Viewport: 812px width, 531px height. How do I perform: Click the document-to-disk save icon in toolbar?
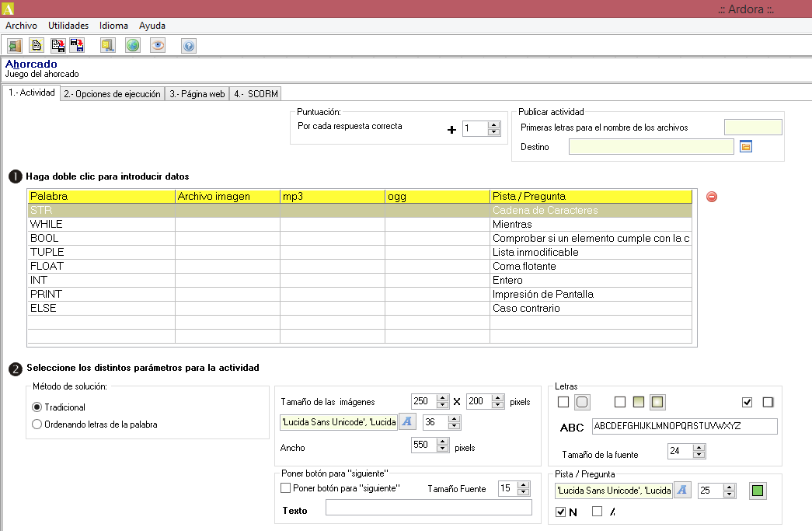pos(58,46)
